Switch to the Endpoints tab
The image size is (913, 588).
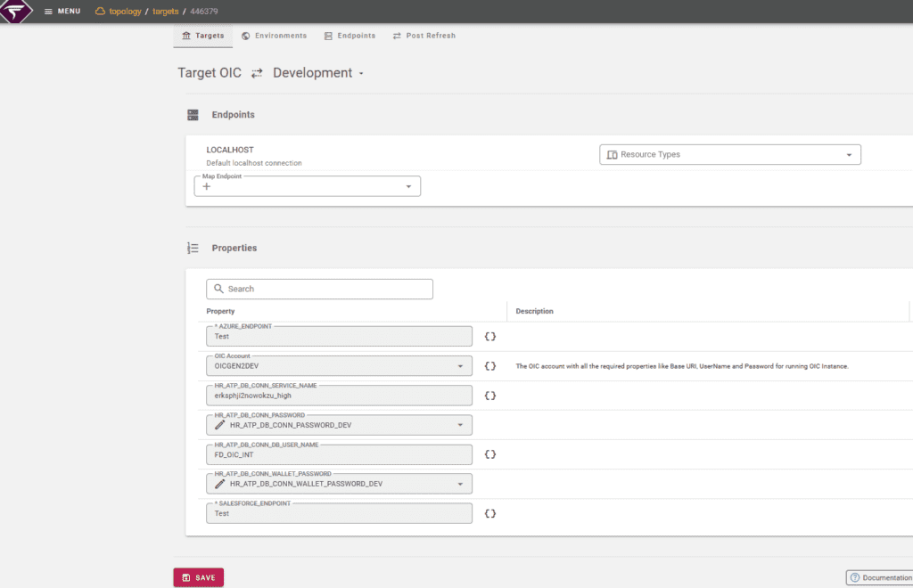[x=350, y=36]
